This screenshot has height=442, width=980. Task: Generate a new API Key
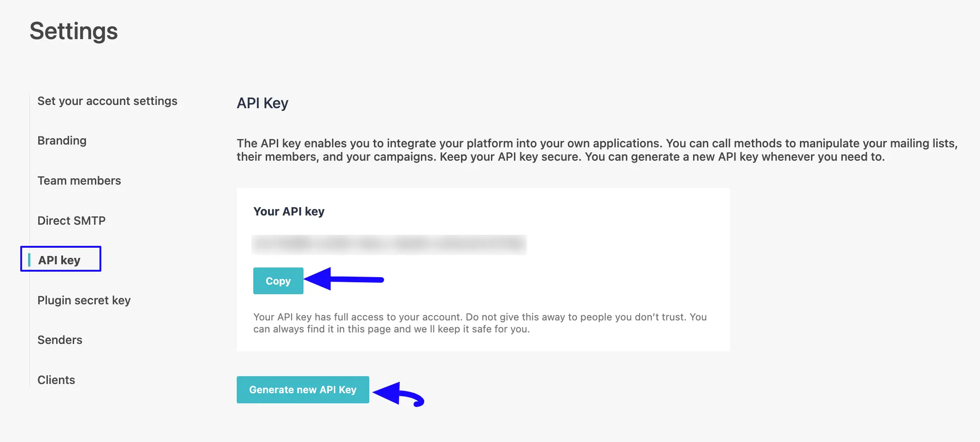tap(303, 390)
